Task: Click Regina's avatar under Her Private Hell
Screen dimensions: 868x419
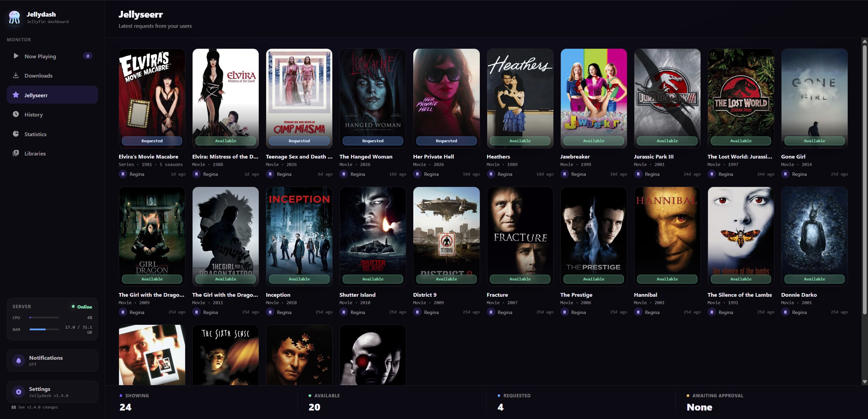Action: (417, 174)
